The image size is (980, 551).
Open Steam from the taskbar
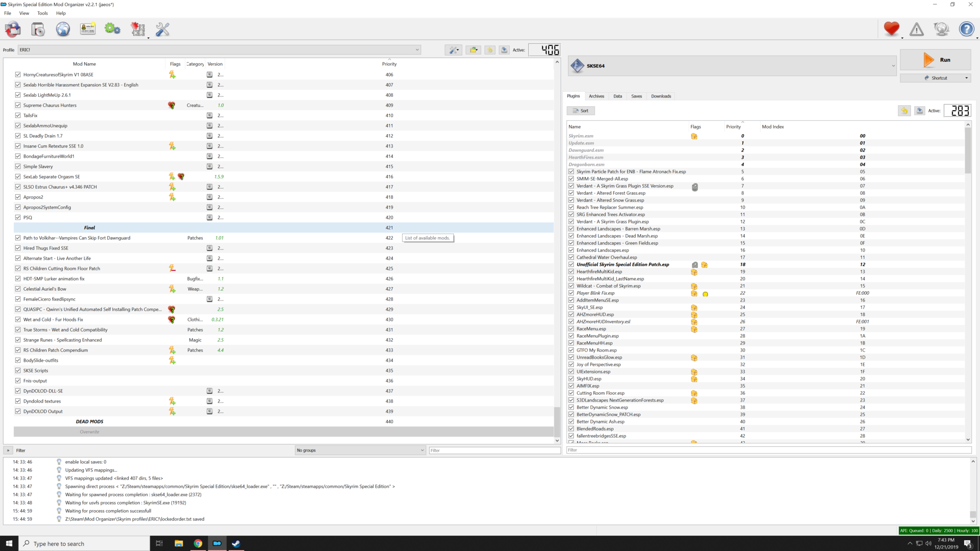236,543
